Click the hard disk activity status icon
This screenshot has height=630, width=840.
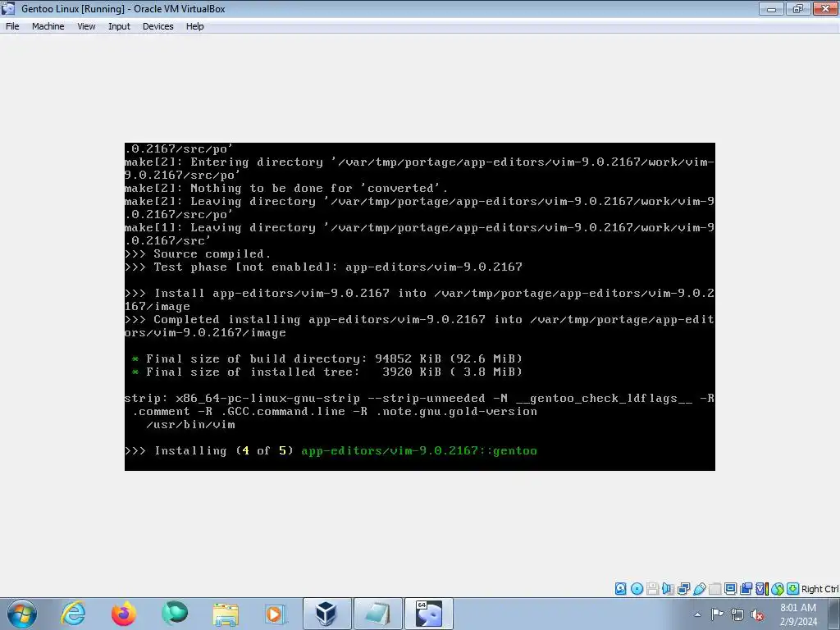pos(620,589)
